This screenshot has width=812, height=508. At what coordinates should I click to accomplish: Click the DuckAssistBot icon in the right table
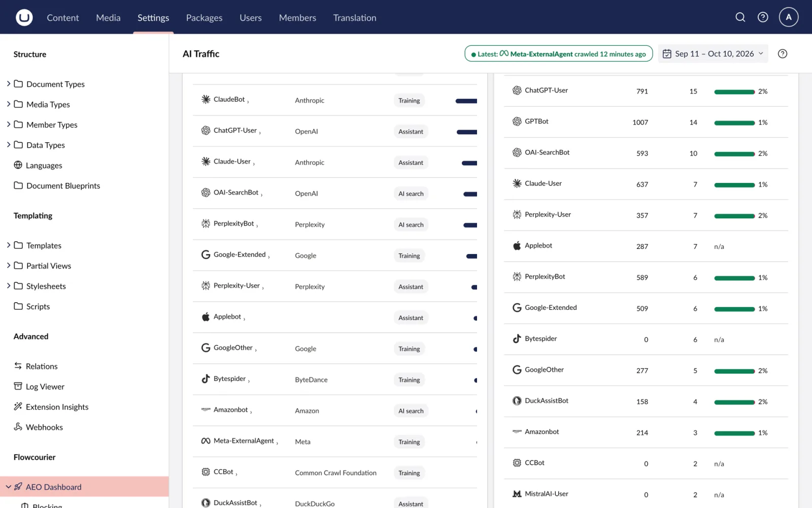click(517, 401)
